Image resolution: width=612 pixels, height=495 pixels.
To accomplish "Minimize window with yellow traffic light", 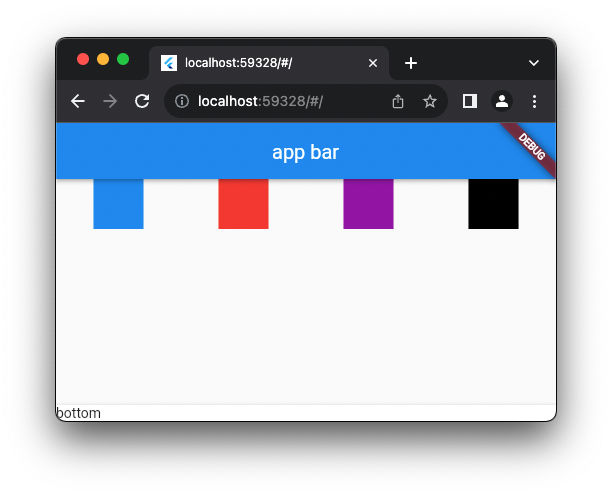I will click(x=103, y=59).
